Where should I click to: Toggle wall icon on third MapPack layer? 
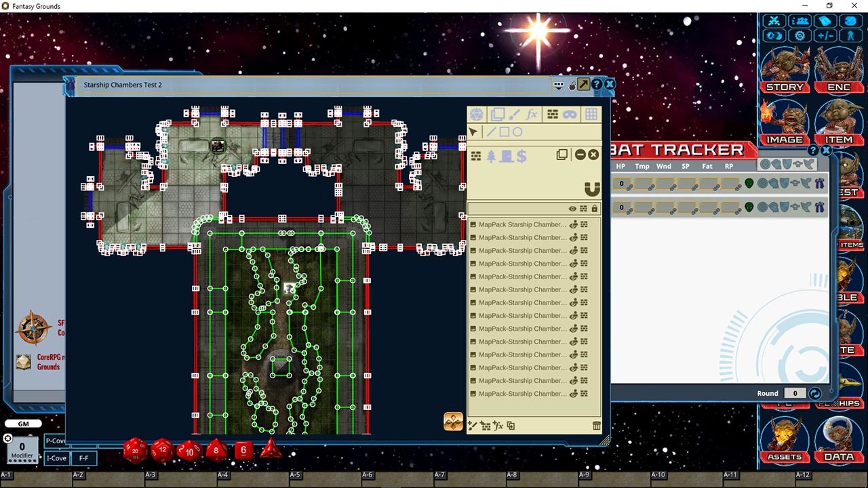(584, 251)
